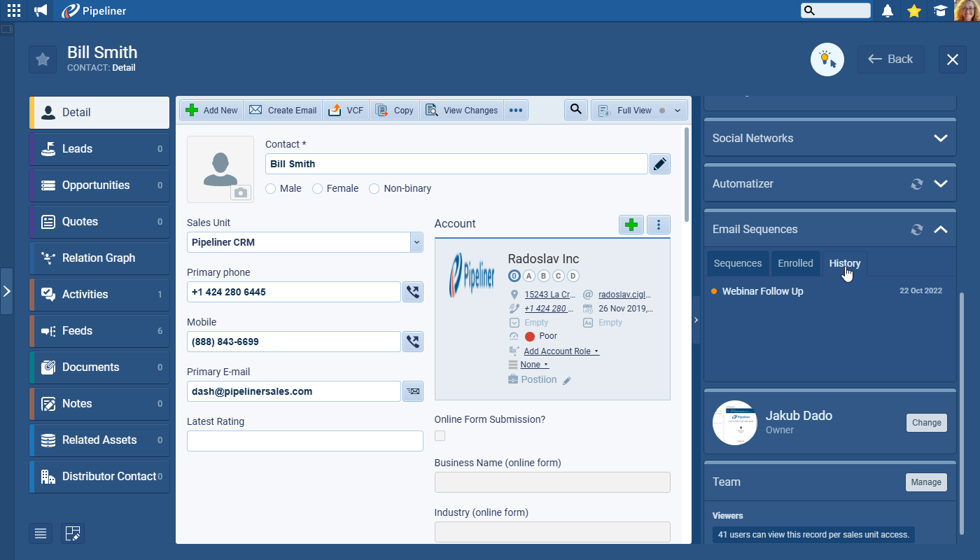Refresh the Email Sequences panel
The height and width of the screenshot is (560, 980).
[x=916, y=230]
